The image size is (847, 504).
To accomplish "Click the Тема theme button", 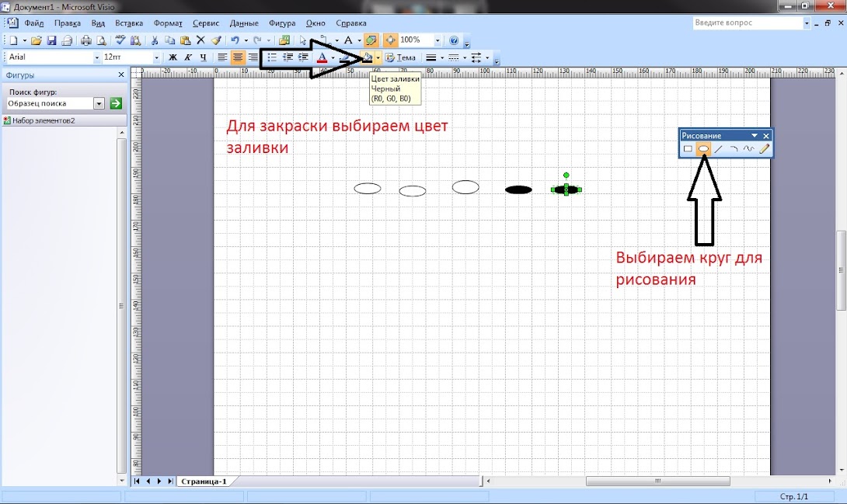I will click(400, 57).
